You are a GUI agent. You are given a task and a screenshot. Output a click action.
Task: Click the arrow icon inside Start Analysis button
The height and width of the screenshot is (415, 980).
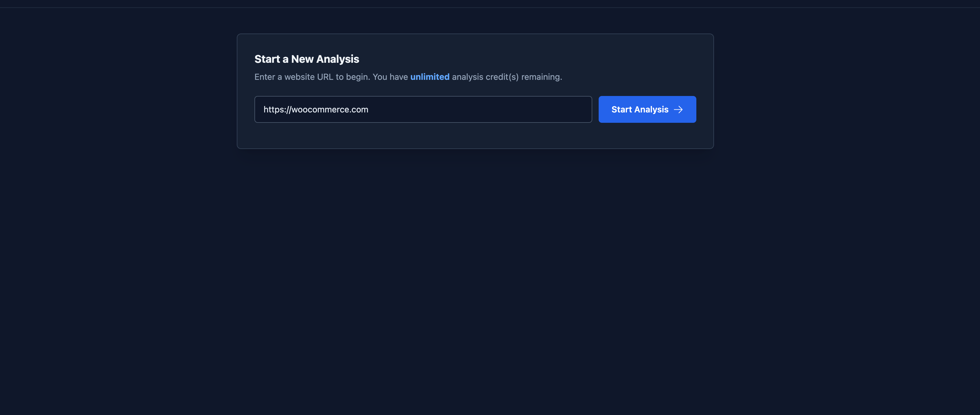pos(679,109)
